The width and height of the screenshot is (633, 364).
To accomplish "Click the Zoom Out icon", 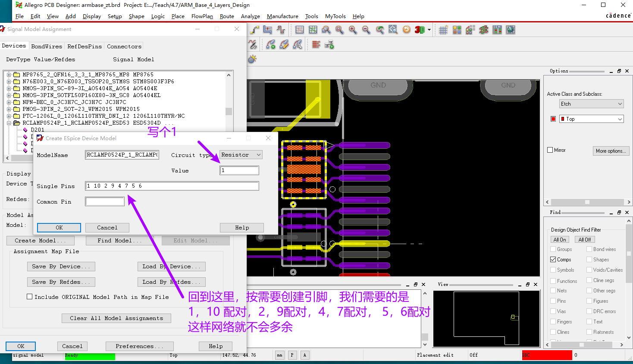I will coord(367,30).
